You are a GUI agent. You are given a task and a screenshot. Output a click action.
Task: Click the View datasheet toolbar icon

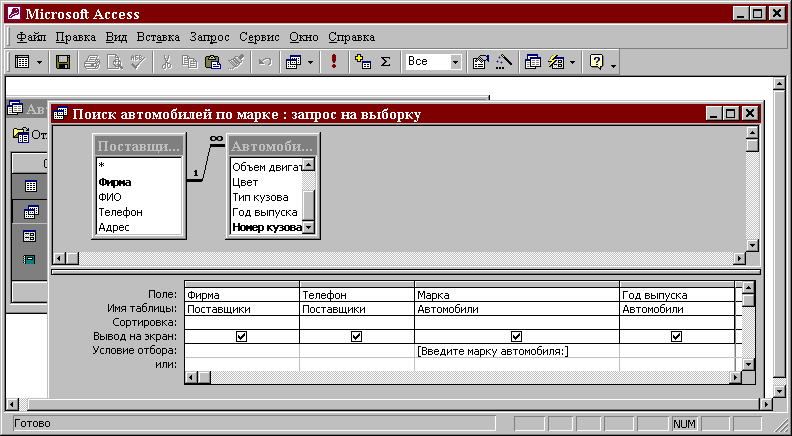22,62
